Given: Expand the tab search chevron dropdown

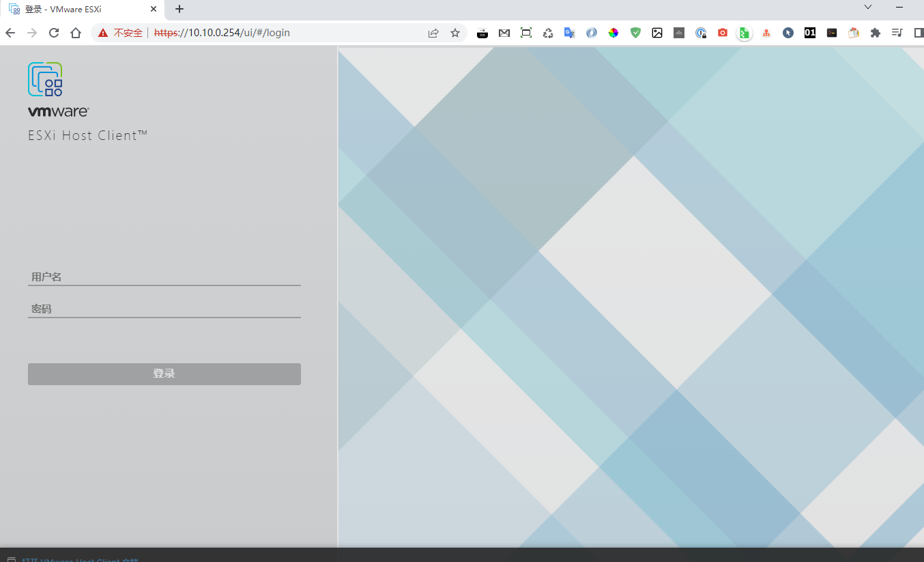Looking at the screenshot, I should click(868, 8).
